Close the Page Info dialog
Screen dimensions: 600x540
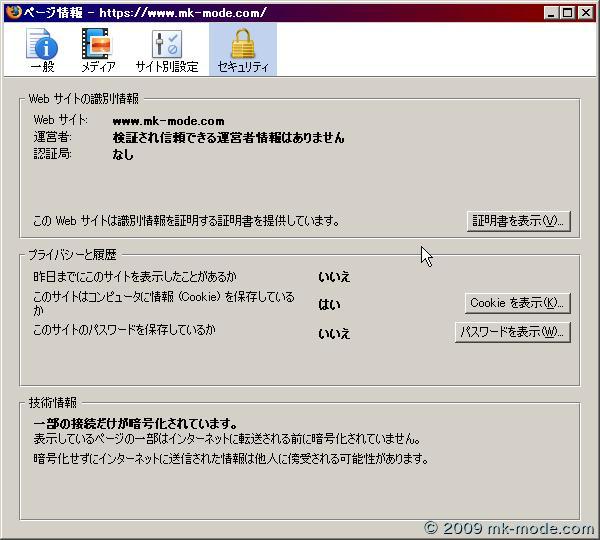(x=586, y=12)
